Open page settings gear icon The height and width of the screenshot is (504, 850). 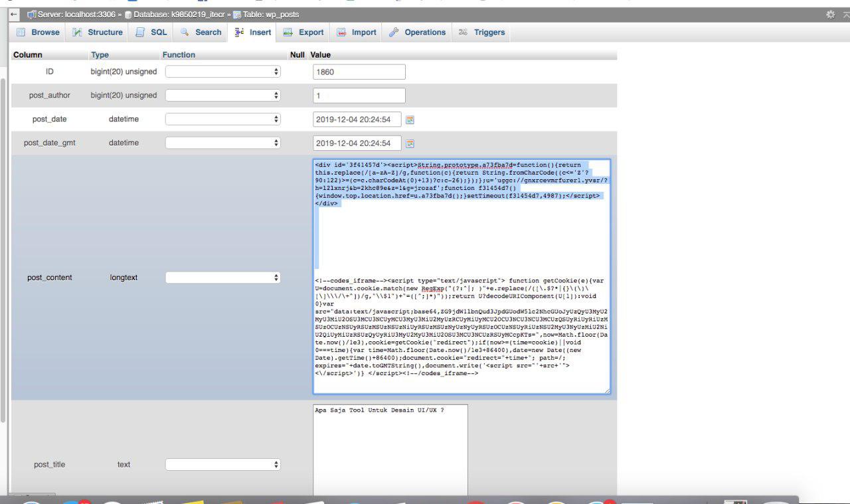831,14
